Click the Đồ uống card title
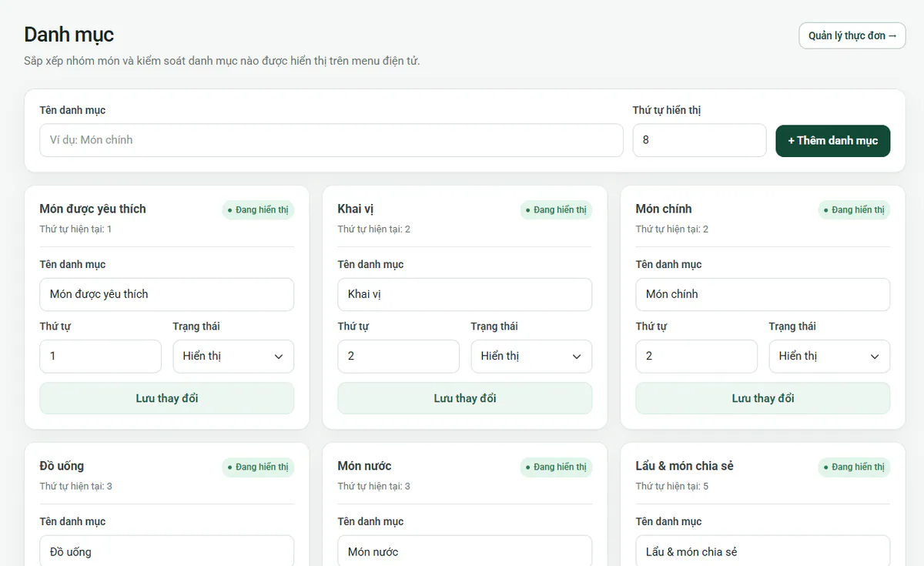The height and width of the screenshot is (566, 924). click(x=62, y=466)
